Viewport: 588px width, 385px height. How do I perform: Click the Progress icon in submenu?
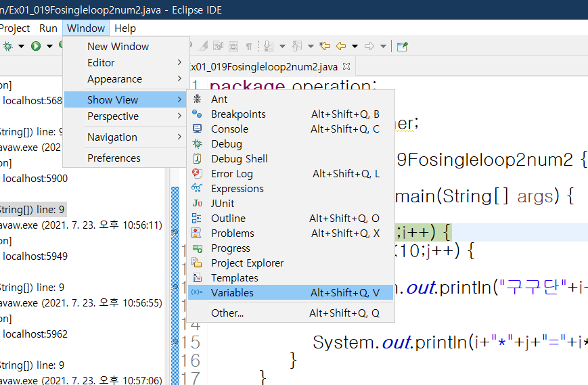(197, 248)
